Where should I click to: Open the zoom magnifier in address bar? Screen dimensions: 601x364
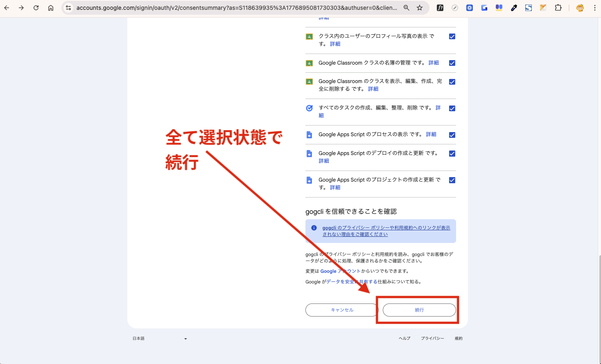click(407, 8)
